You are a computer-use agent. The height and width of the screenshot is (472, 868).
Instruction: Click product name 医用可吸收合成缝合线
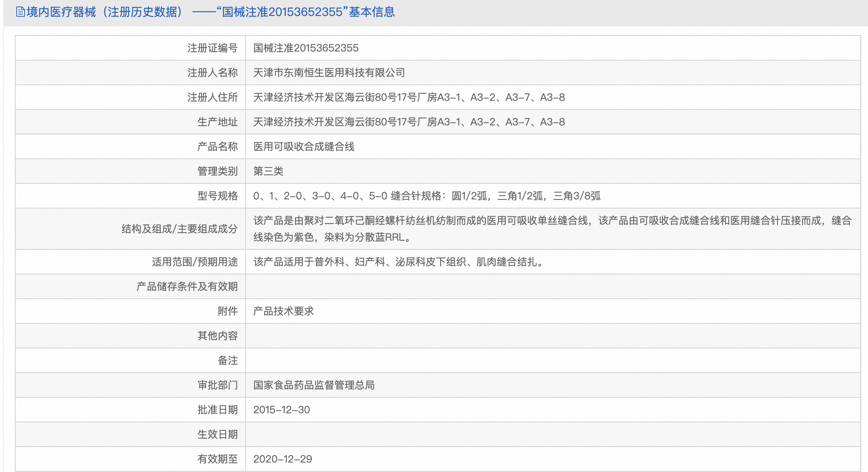[x=304, y=146]
